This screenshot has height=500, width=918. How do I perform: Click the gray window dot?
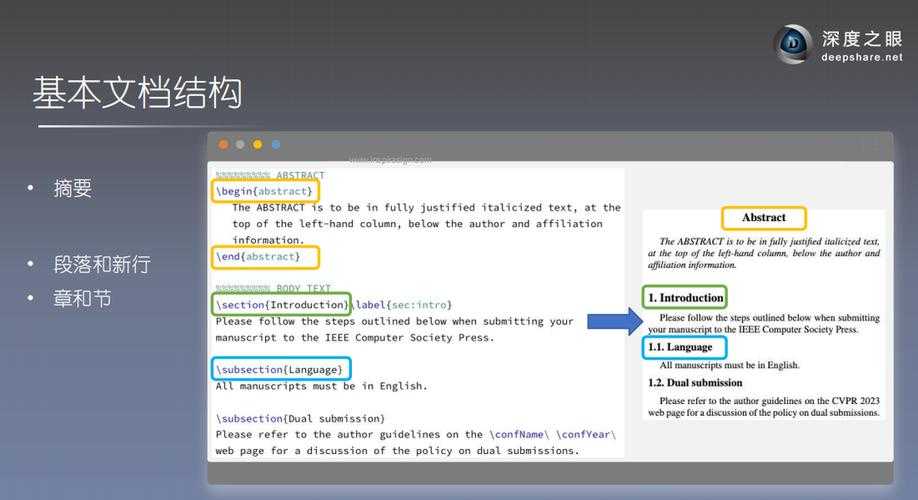tap(240, 145)
